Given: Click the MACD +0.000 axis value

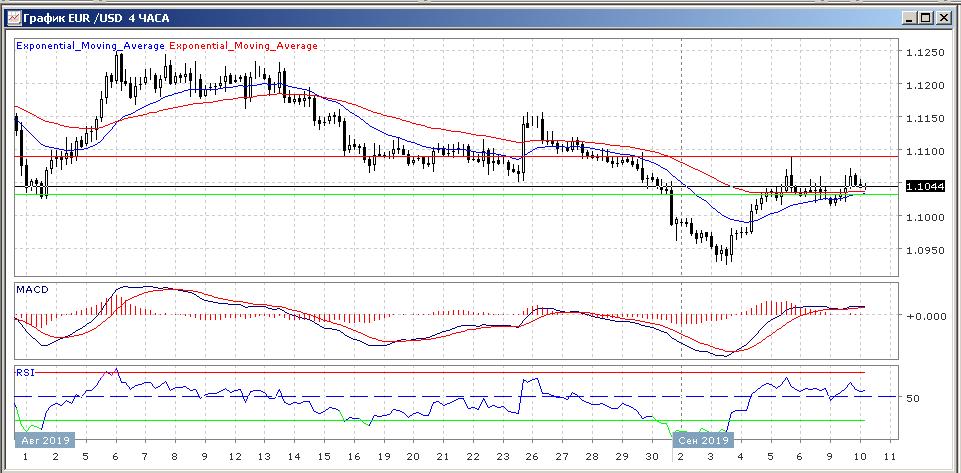Looking at the screenshot, I should pyautogui.click(x=925, y=316).
